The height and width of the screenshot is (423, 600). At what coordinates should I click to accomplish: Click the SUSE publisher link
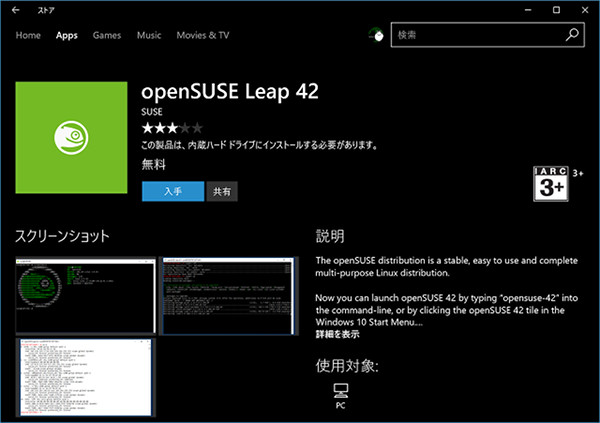pyautogui.click(x=152, y=112)
